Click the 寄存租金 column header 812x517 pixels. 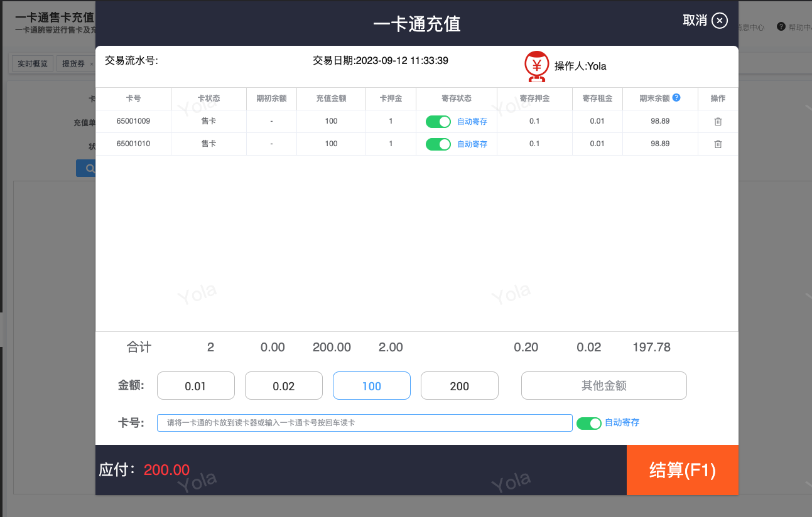click(x=598, y=99)
